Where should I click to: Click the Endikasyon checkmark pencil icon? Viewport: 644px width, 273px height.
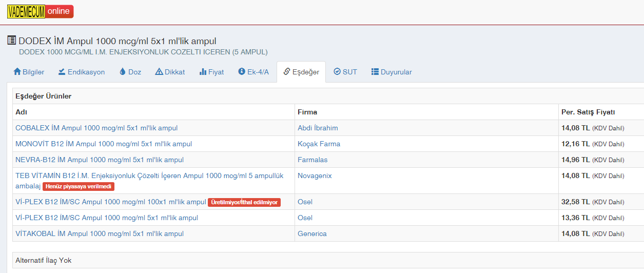point(62,72)
